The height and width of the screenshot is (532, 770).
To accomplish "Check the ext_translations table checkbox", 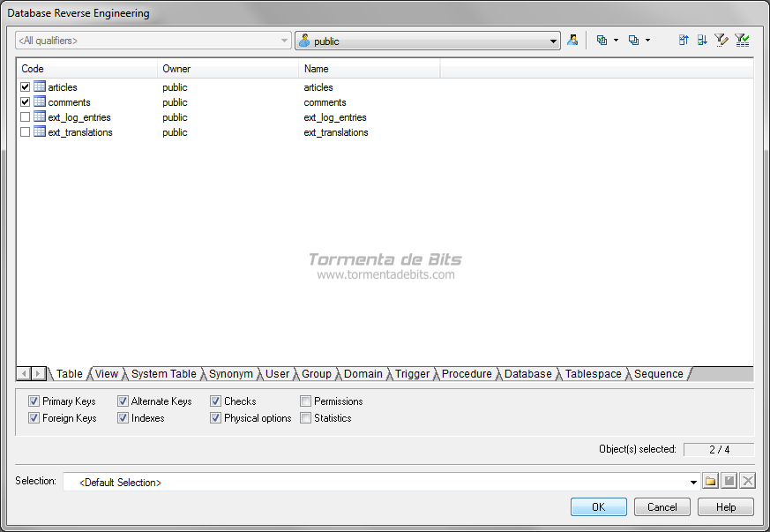I will (25, 132).
